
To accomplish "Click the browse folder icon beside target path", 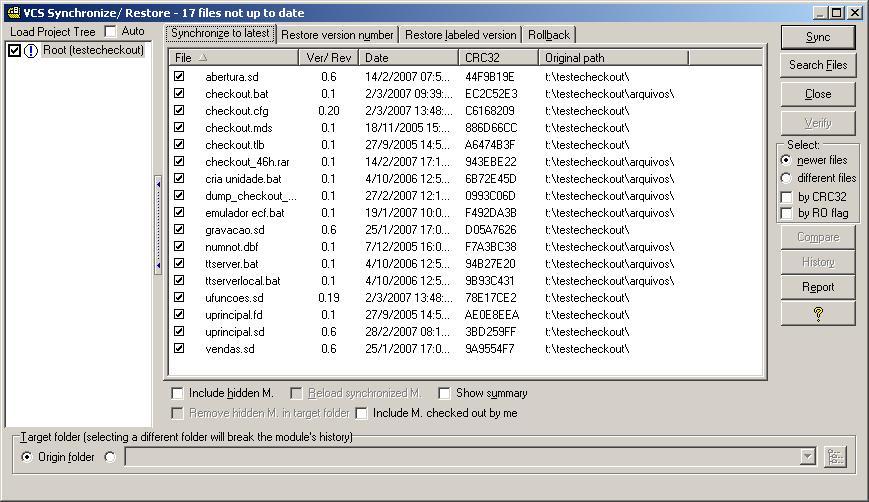I will click(x=835, y=457).
